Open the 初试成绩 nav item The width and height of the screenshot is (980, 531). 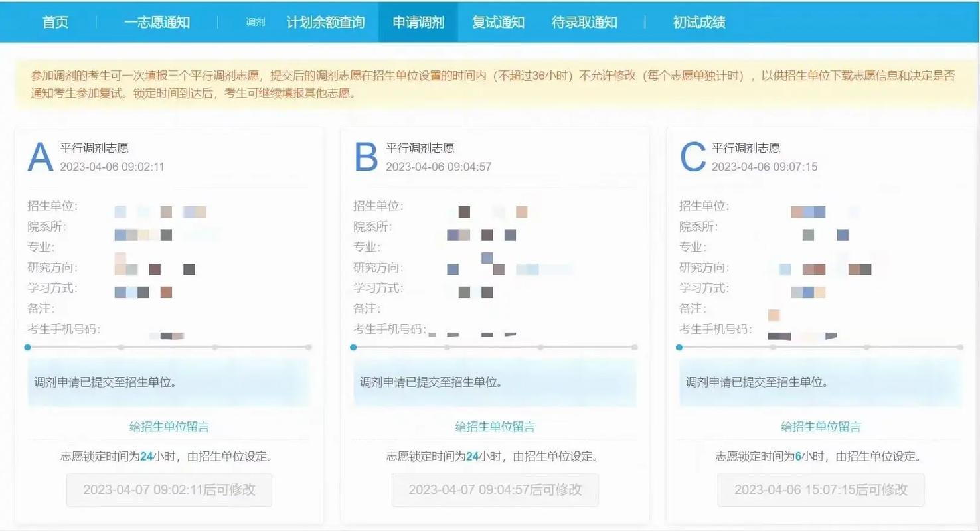(x=699, y=22)
